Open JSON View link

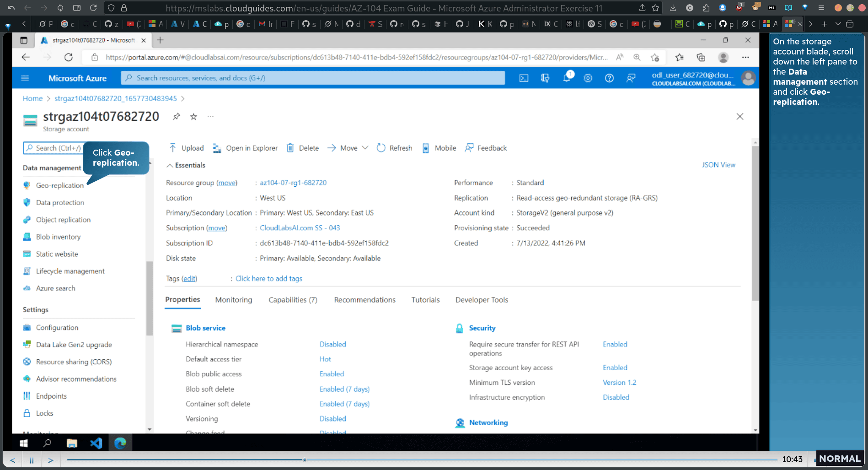(x=718, y=165)
